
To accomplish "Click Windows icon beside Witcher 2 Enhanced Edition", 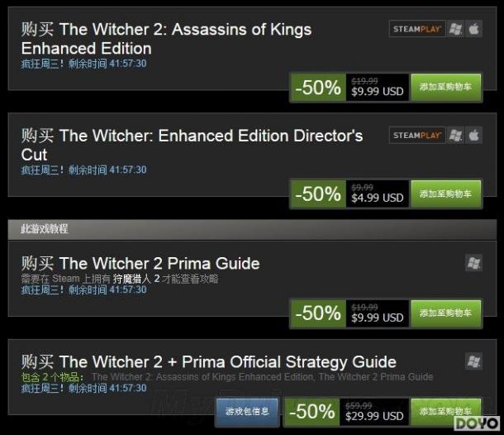I will click(456, 29).
